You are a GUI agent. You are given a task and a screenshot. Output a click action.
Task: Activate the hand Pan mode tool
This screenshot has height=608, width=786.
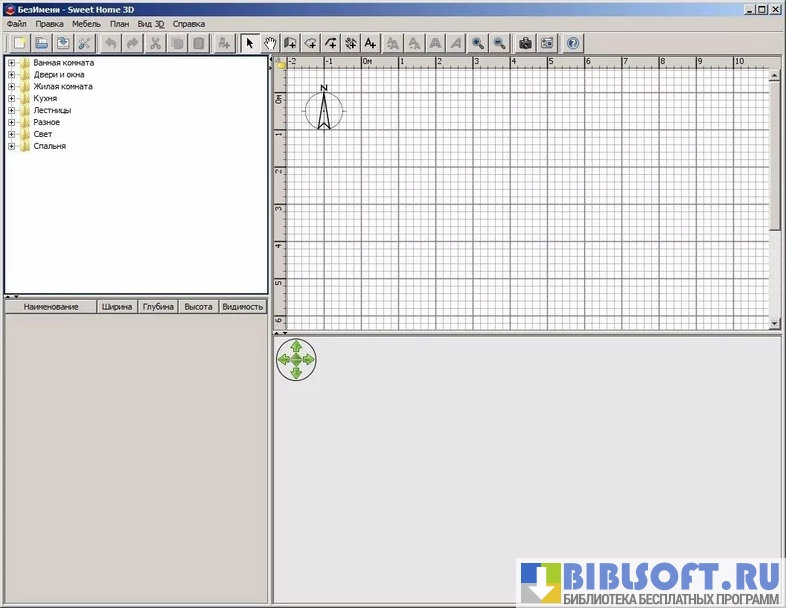tap(269, 43)
